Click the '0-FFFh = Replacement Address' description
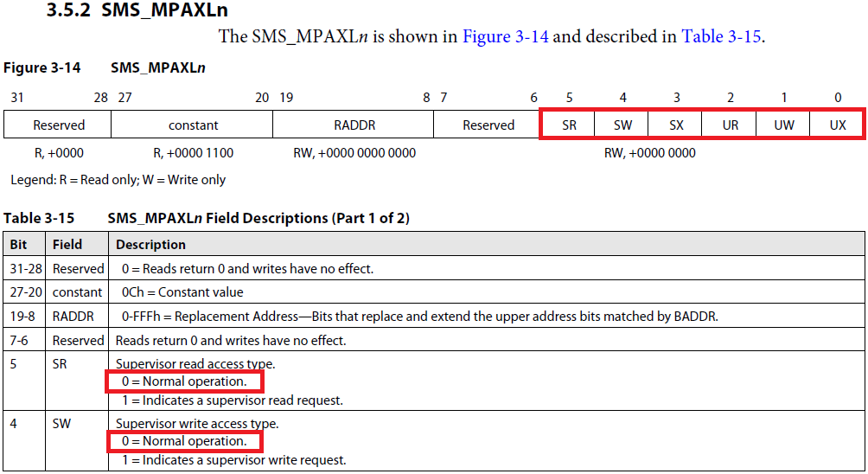This screenshot has width=868, height=474. 419,317
